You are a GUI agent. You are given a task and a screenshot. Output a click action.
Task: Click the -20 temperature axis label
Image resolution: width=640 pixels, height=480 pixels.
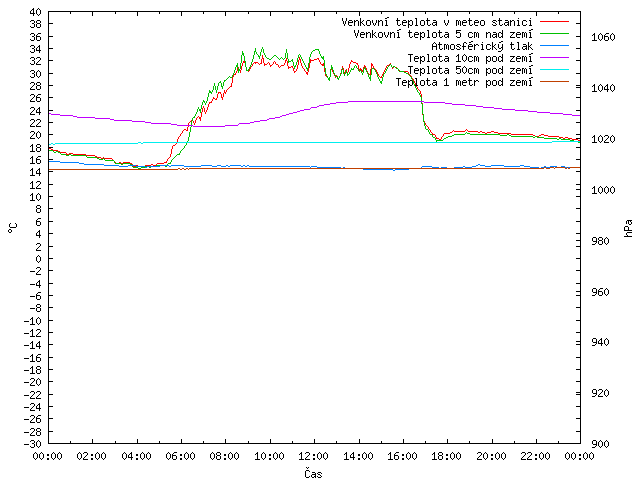(33, 382)
